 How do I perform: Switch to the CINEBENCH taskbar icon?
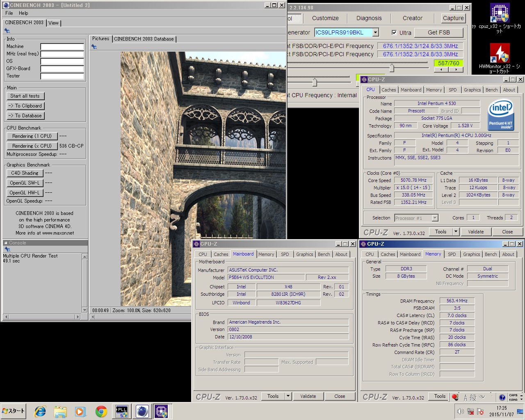click(142, 411)
